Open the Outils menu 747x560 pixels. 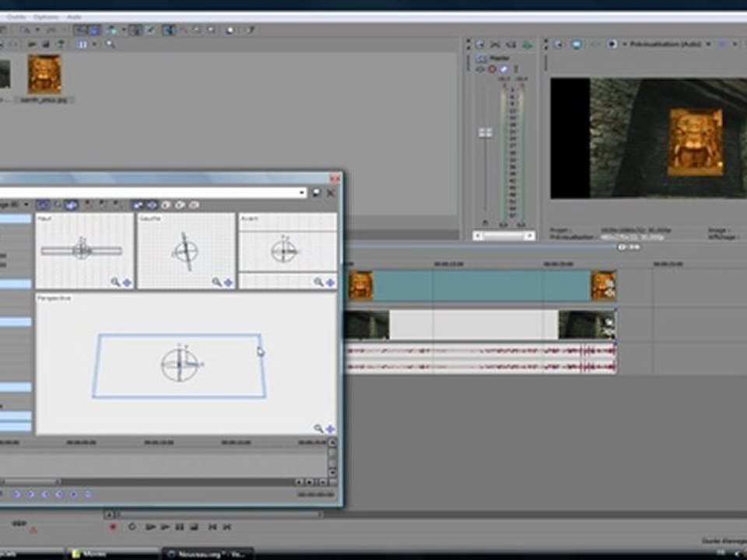click(16, 16)
